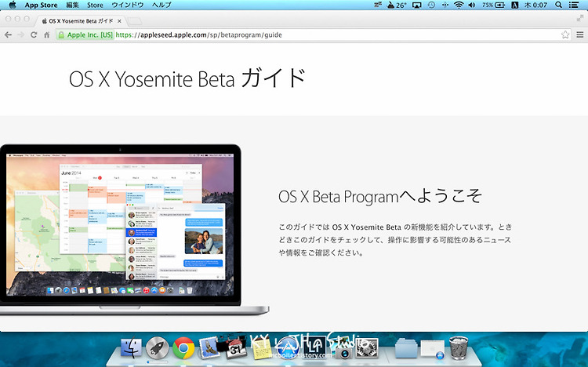Open Mail from the Dock
This screenshot has height=367, width=588.
(209, 347)
